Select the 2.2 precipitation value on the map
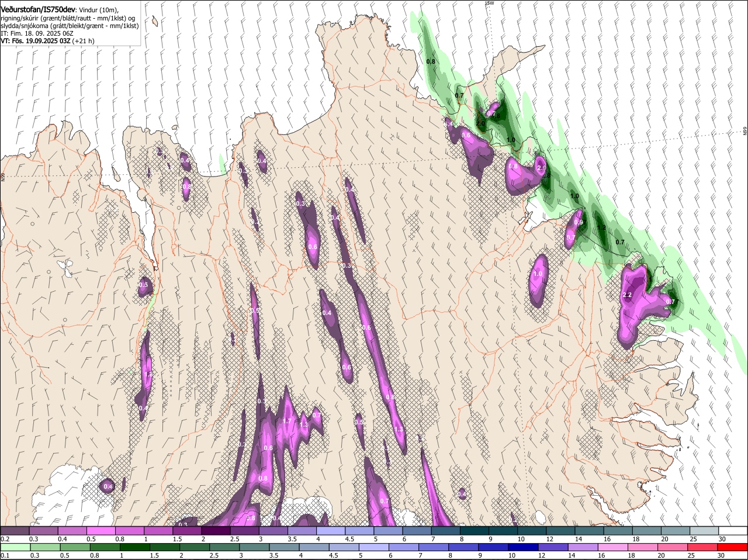The width and height of the screenshot is (748, 560). 628,295
